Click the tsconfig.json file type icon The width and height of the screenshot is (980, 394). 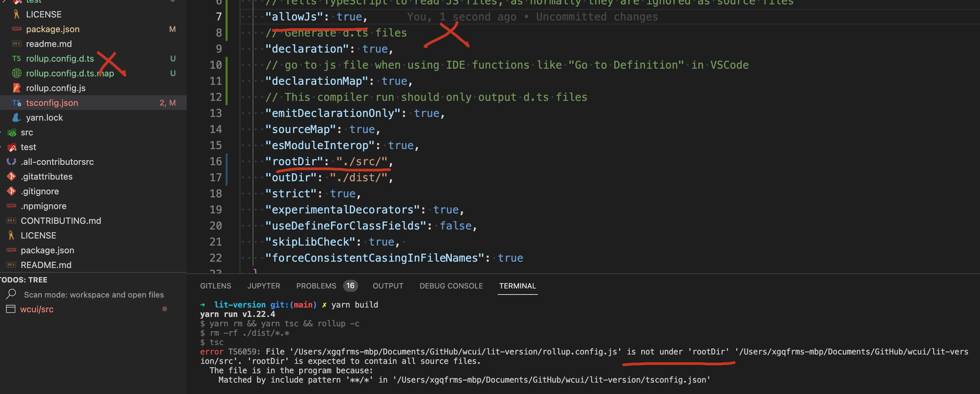tap(16, 103)
